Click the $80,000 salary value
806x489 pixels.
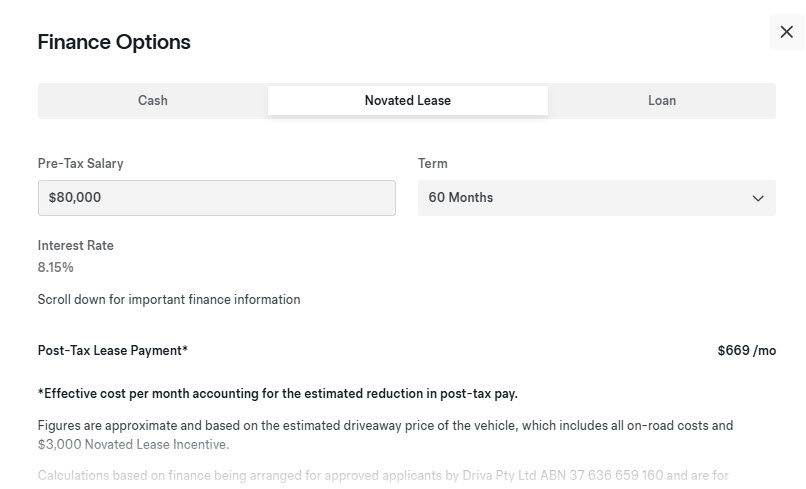click(x=75, y=197)
